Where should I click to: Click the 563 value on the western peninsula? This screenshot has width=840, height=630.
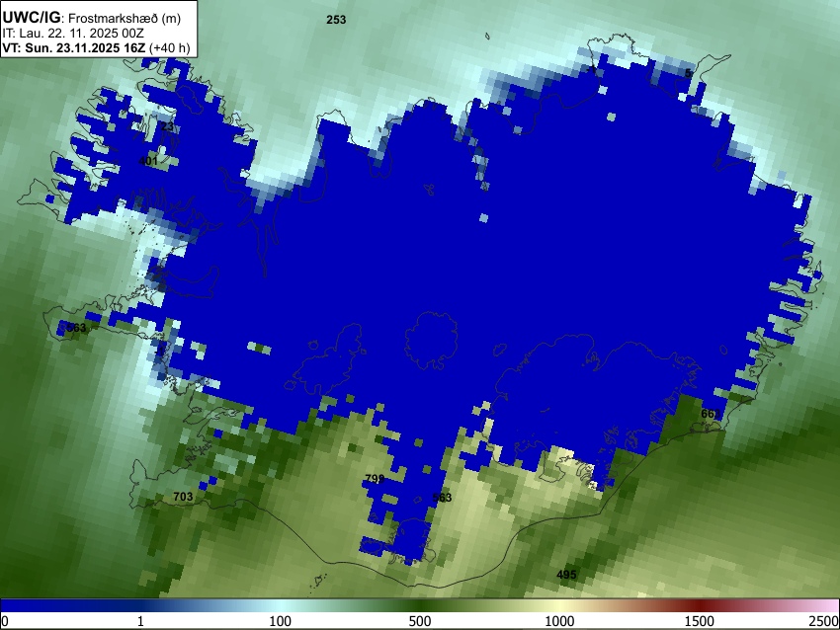(x=75, y=328)
